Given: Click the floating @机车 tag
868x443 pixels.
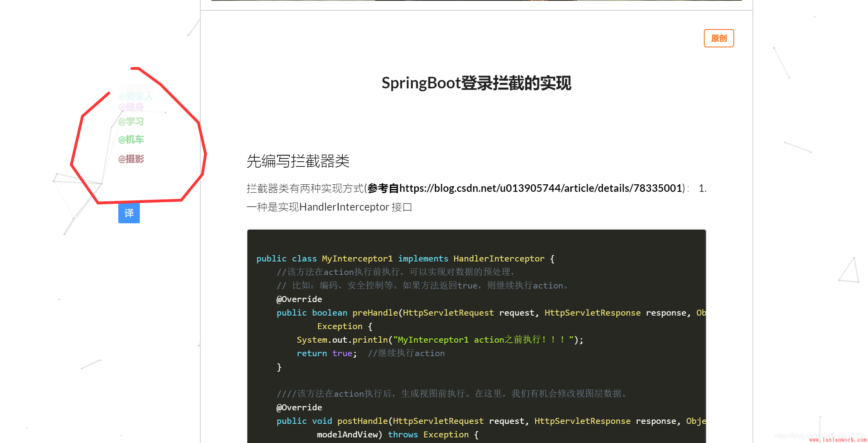Looking at the screenshot, I should pyautogui.click(x=131, y=140).
